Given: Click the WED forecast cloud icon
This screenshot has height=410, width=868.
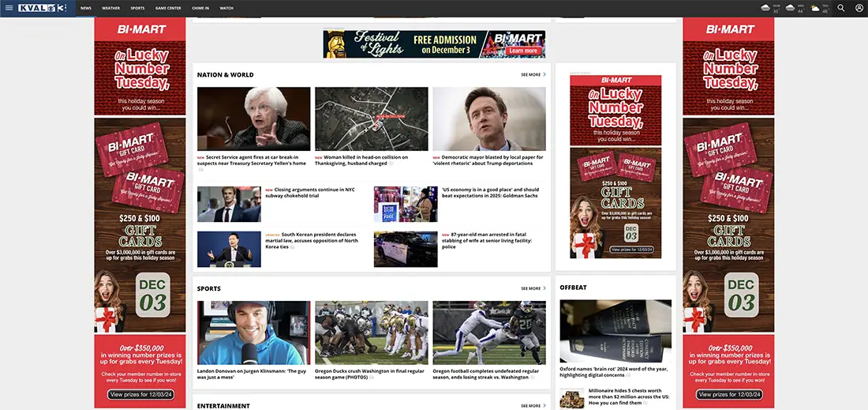Looking at the screenshot, I should (791, 8).
